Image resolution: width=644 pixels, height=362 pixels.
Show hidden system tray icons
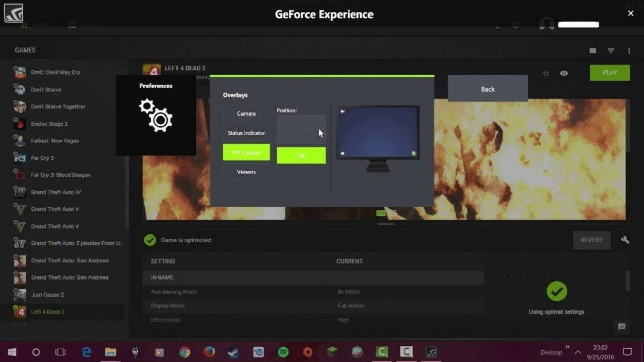click(x=578, y=353)
